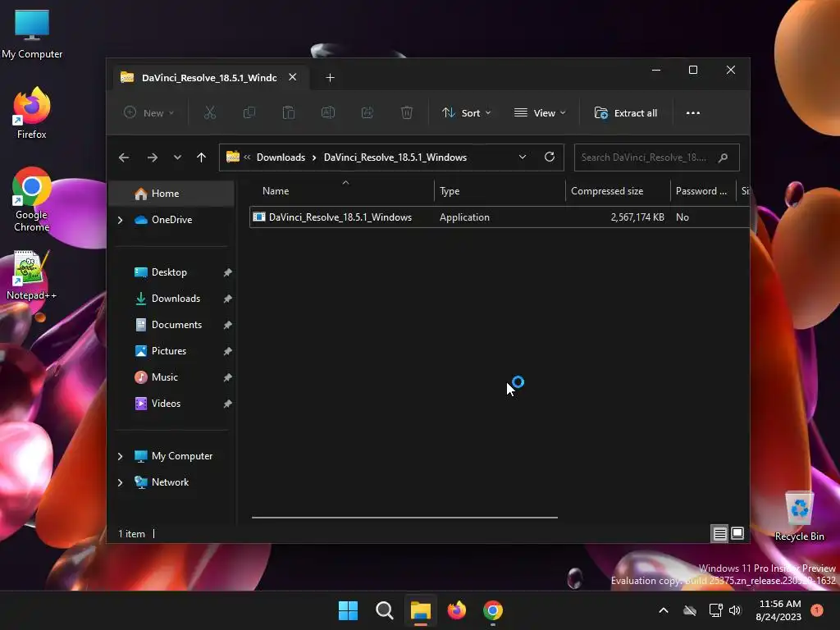This screenshot has width=840, height=630.
Task: Expand address bar history dropdown
Action: (x=523, y=157)
